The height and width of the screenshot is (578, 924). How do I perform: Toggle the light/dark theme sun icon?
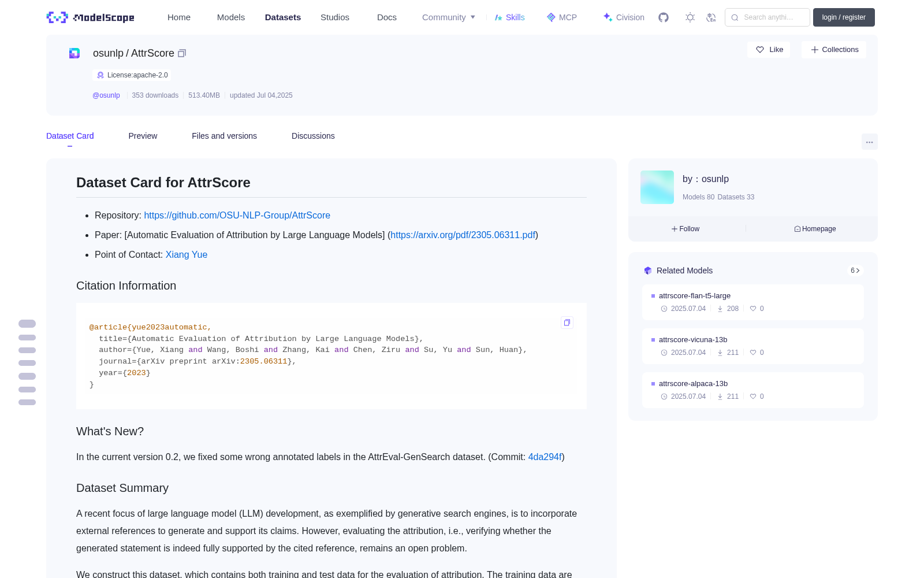[x=690, y=17]
